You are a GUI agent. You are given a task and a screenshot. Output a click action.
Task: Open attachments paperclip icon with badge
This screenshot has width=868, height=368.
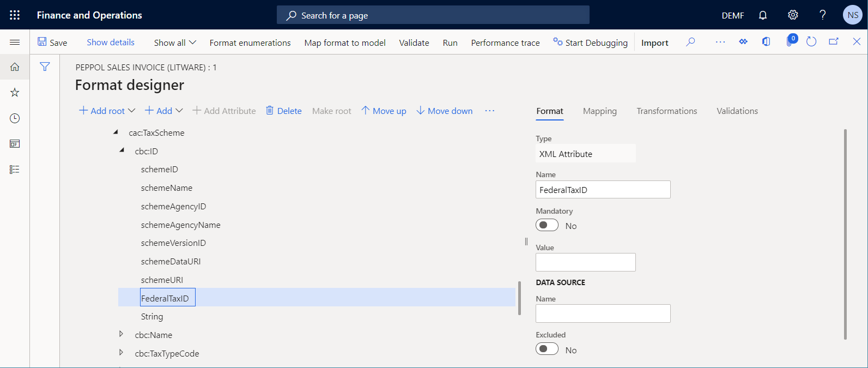(x=791, y=41)
